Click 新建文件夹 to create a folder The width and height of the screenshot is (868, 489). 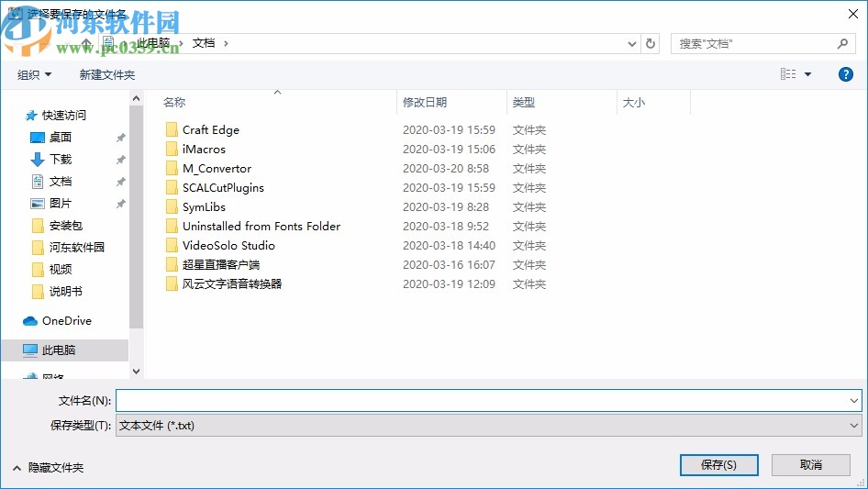[x=106, y=74]
